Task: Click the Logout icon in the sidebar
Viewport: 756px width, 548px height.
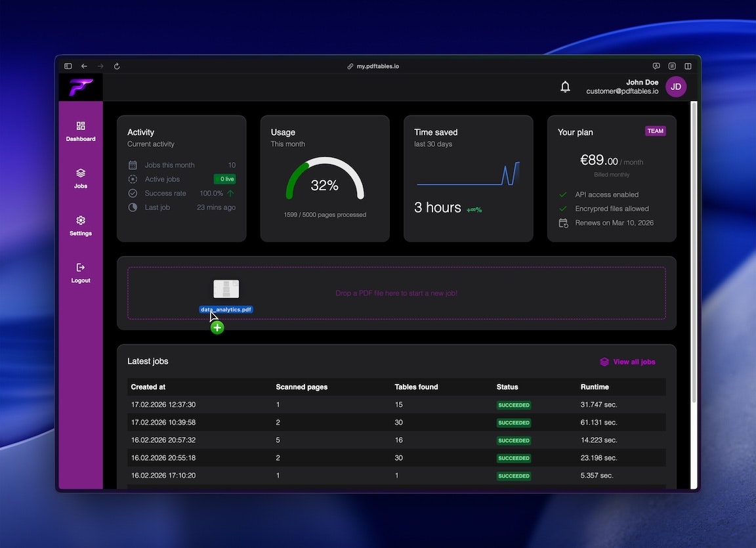Action: [x=80, y=267]
